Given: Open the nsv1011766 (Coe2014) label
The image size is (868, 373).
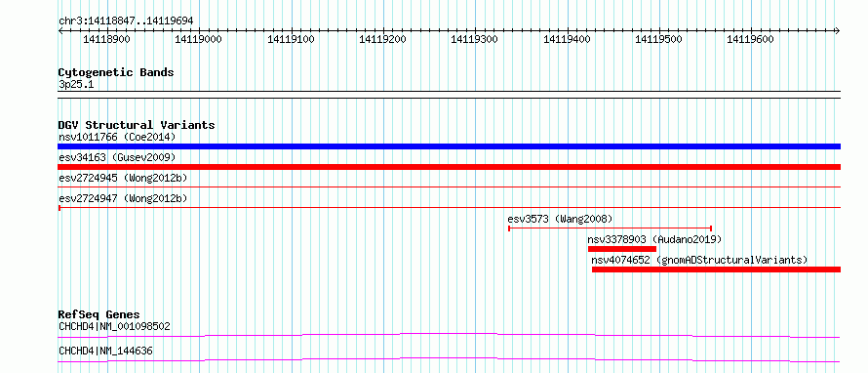Looking at the screenshot, I should (117, 137).
